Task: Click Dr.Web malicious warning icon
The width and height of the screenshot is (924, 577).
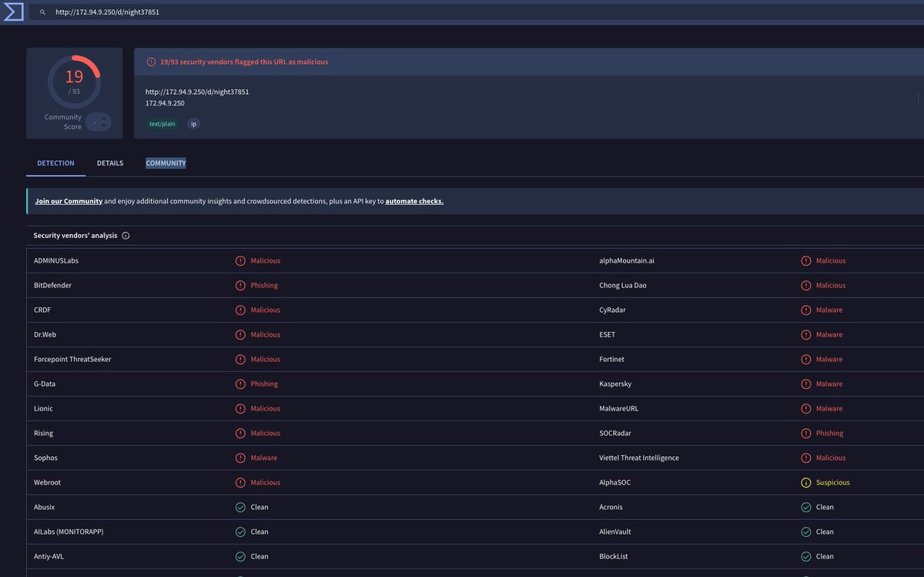Action: coord(240,334)
